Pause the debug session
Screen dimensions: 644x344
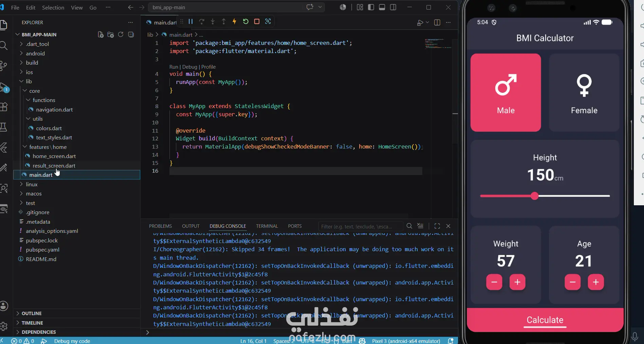click(x=190, y=21)
